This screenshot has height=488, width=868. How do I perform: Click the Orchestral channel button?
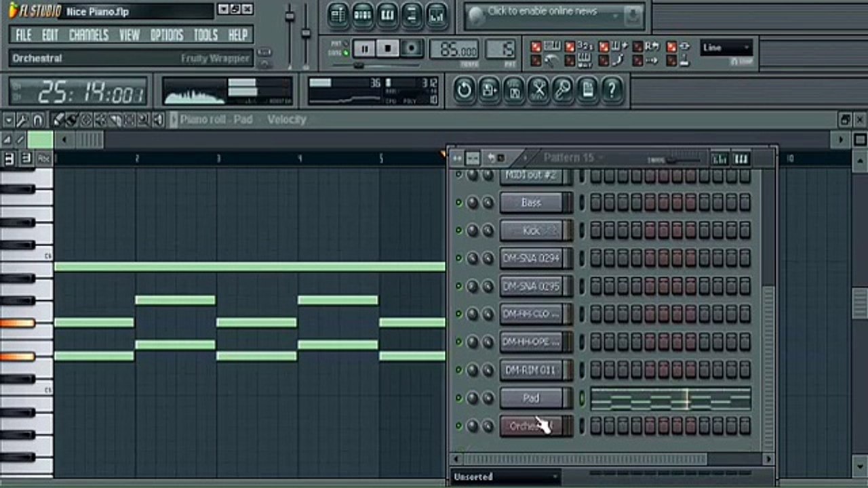coord(532,426)
